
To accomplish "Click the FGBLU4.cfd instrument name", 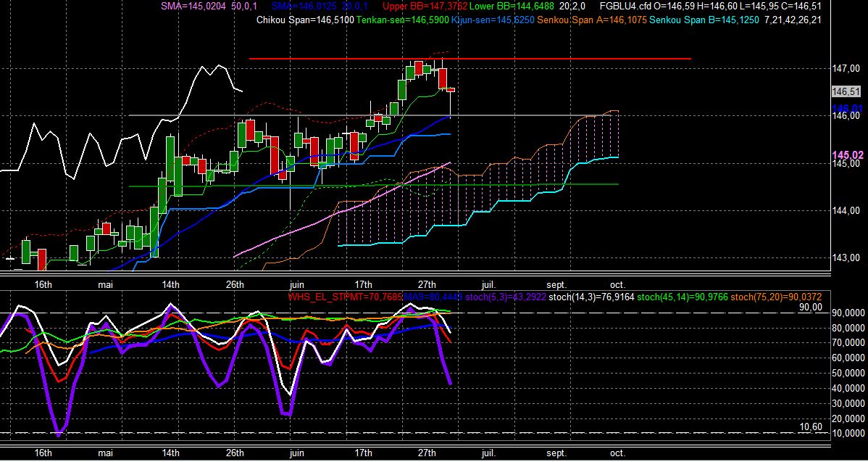I will coord(624,7).
